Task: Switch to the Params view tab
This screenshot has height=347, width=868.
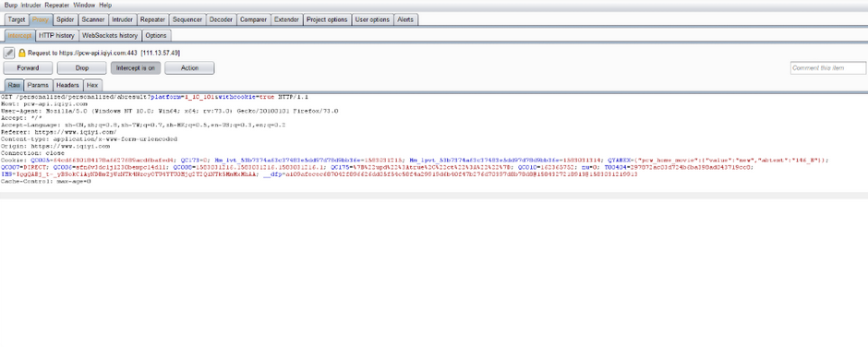Action: point(38,85)
